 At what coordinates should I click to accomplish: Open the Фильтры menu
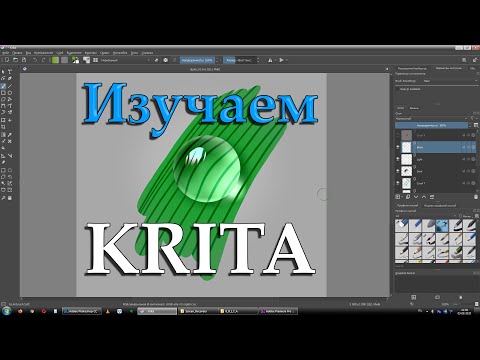(90, 53)
